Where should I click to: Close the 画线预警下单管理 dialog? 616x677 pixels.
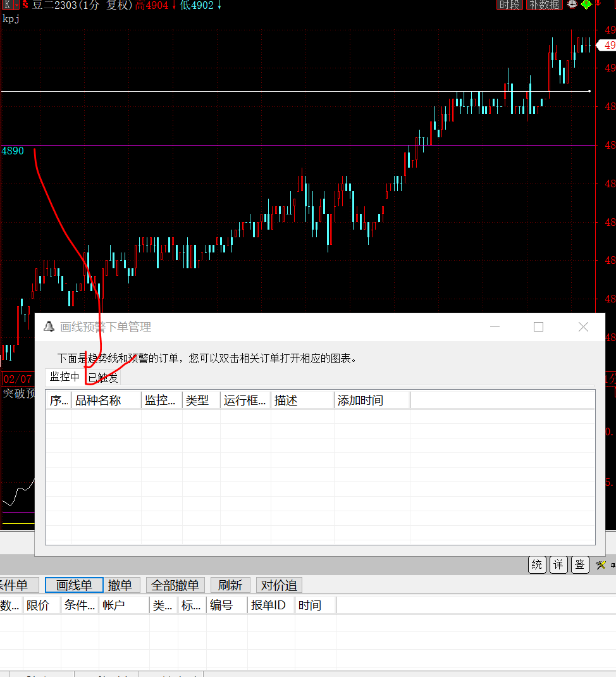(583, 327)
